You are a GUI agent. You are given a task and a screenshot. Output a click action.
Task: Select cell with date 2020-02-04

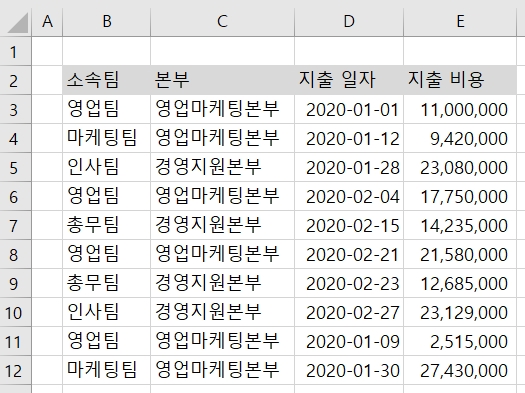[349, 196]
